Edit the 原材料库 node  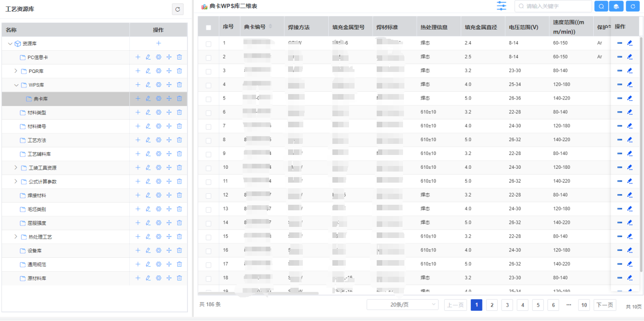coord(148,279)
